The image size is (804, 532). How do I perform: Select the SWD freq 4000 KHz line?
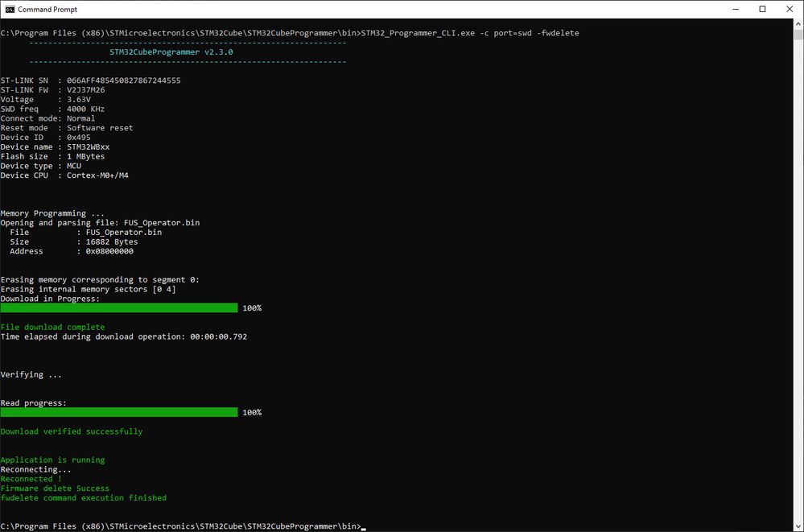[x=53, y=109]
